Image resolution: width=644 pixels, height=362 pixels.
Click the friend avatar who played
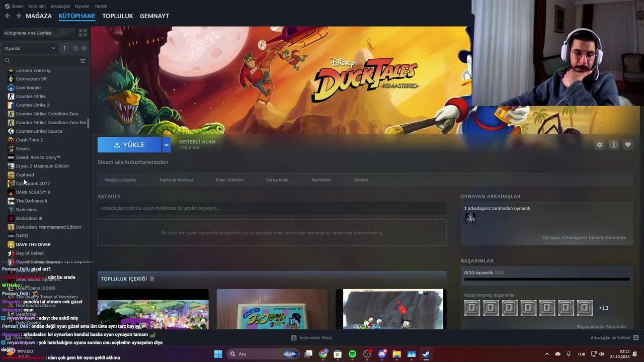click(470, 218)
